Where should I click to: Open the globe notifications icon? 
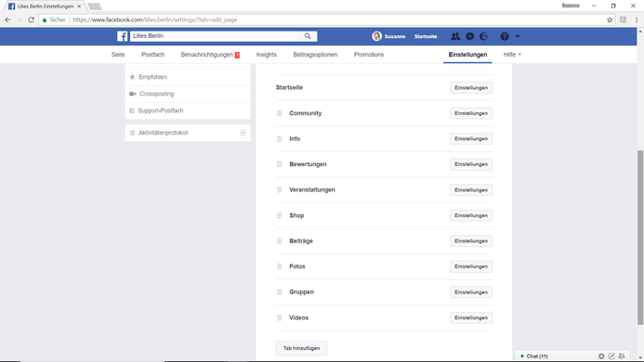484,36
